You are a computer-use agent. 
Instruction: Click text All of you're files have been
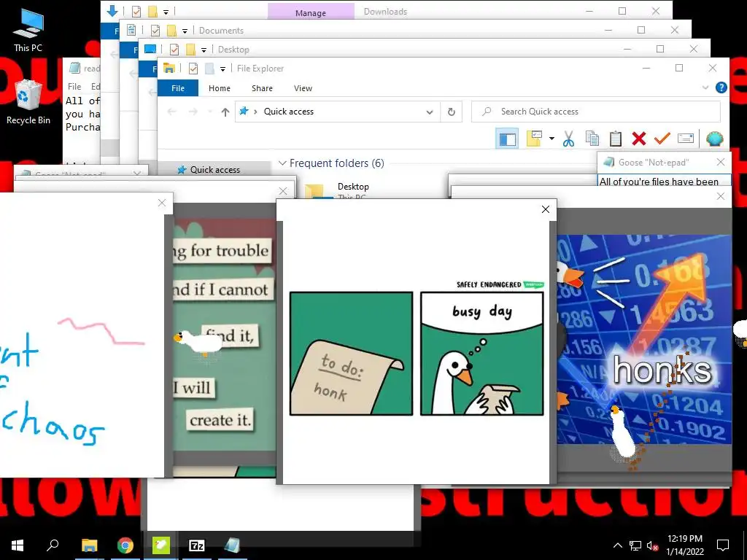click(x=659, y=182)
